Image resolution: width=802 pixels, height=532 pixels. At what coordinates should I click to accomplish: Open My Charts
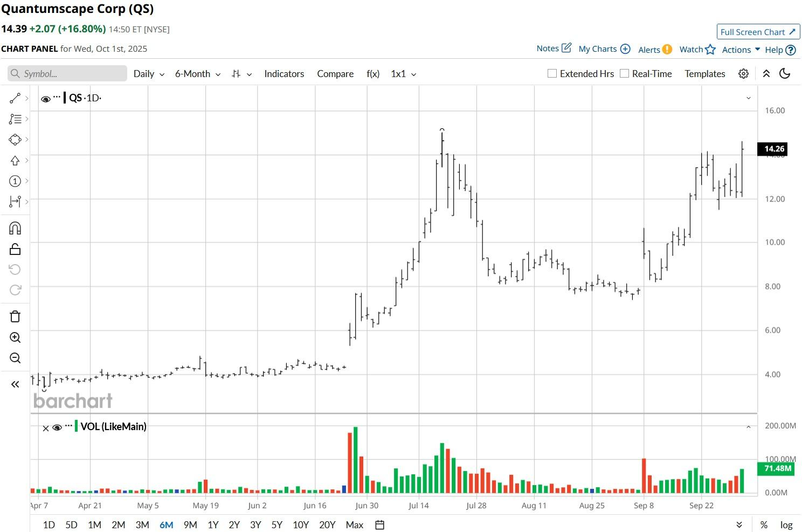(604, 49)
